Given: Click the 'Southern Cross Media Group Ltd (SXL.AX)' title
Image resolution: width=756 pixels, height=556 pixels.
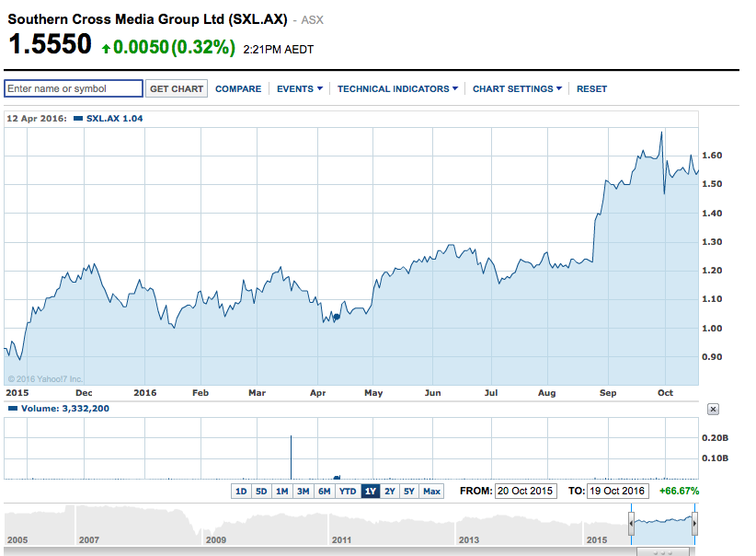Looking at the screenshot, I should (x=147, y=19).
